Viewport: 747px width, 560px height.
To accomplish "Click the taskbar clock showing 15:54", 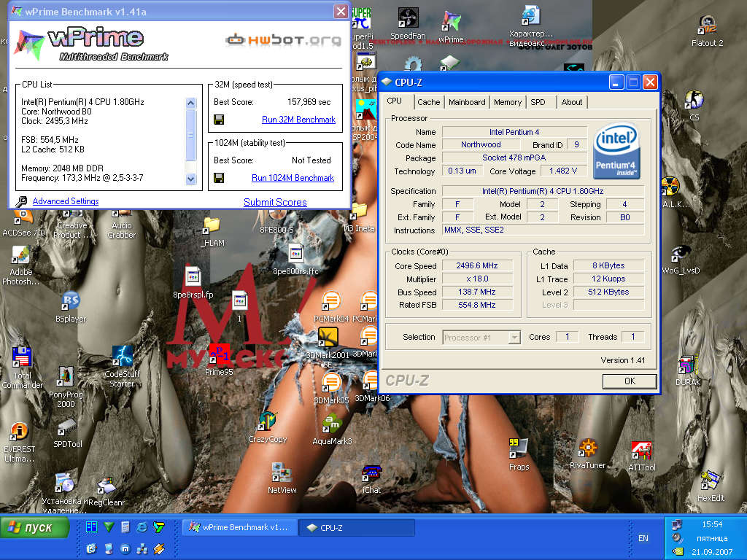I will (712, 524).
